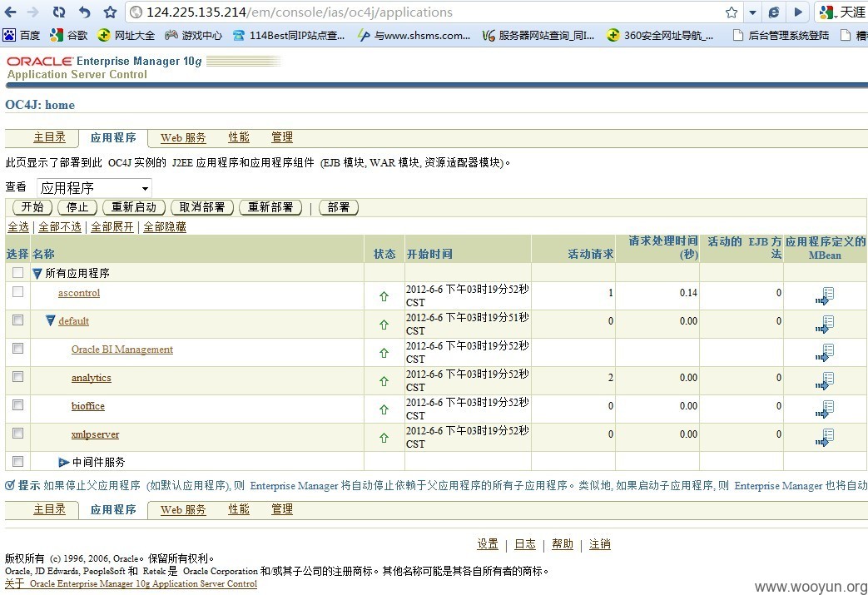Open 关于 Oracle Enterprise Manager link
The image size is (868, 595).
pyautogui.click(x=131, y=583)
